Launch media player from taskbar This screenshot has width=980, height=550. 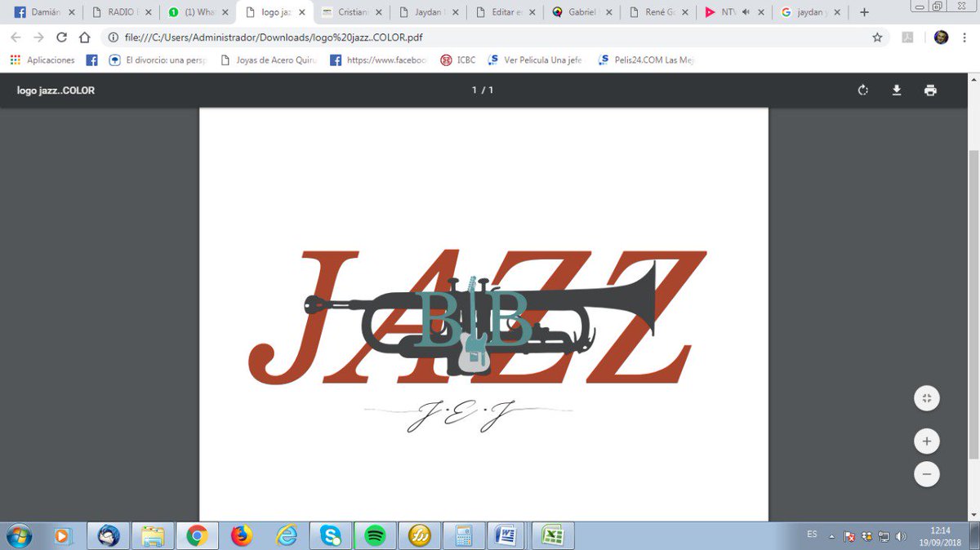(x=61, y=536)
